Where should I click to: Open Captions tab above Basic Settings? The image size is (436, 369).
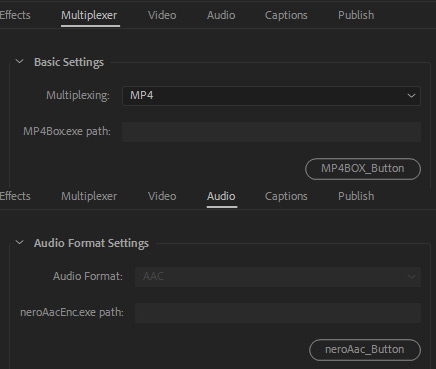tap(286, 15)
